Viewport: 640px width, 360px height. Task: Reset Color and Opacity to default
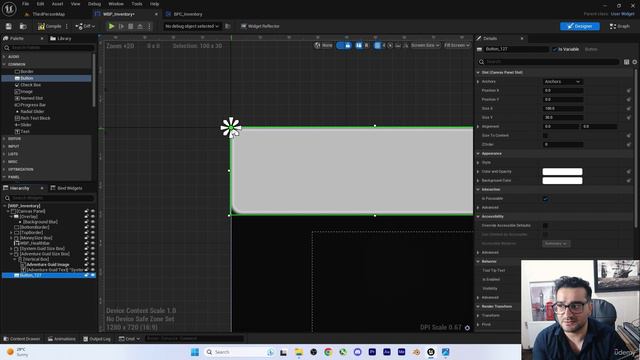click(629, 171)
